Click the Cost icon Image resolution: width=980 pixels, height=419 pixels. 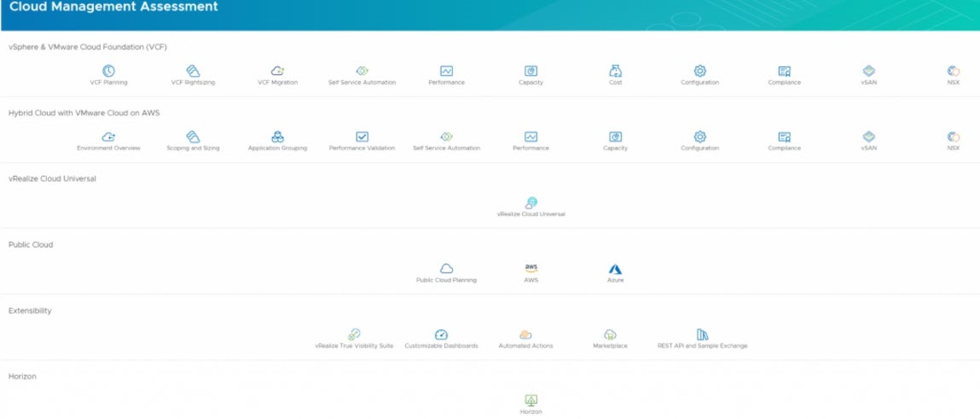(x=616, y=71)
